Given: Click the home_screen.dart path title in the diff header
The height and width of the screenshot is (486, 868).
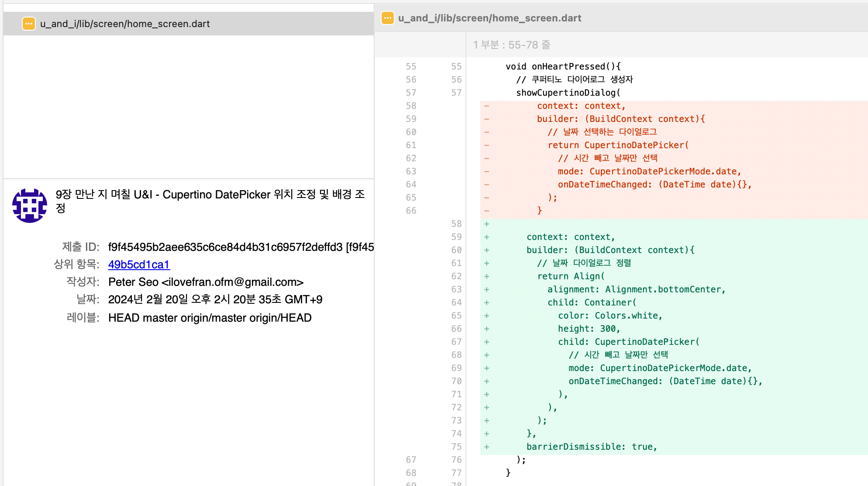Looking at the screenshot, I should point(489,18).
